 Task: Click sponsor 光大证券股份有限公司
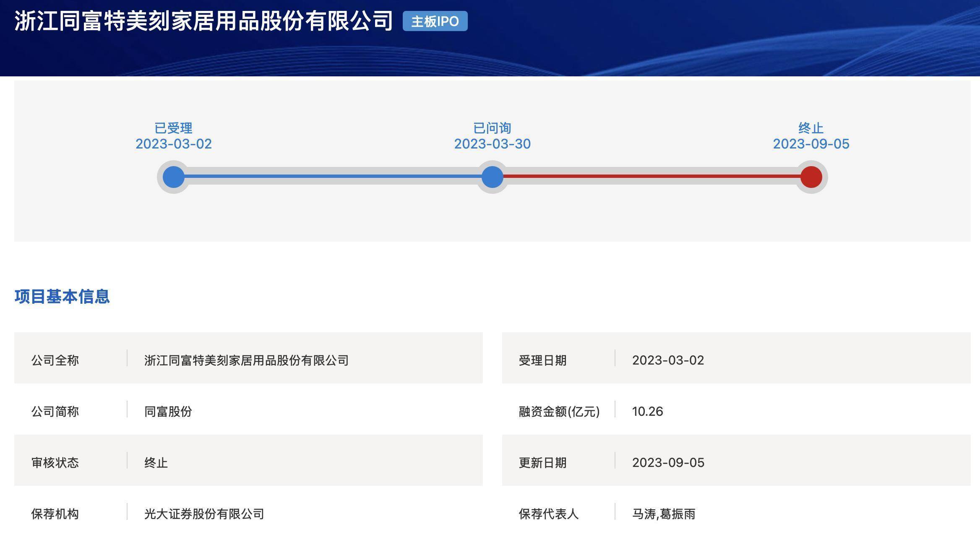[x=204, y=514]
